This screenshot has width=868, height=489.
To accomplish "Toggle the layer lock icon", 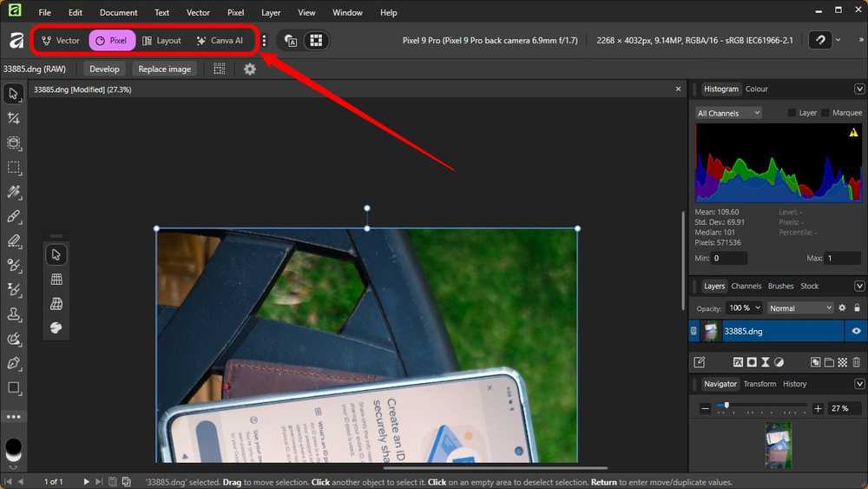I will (857, 308).
